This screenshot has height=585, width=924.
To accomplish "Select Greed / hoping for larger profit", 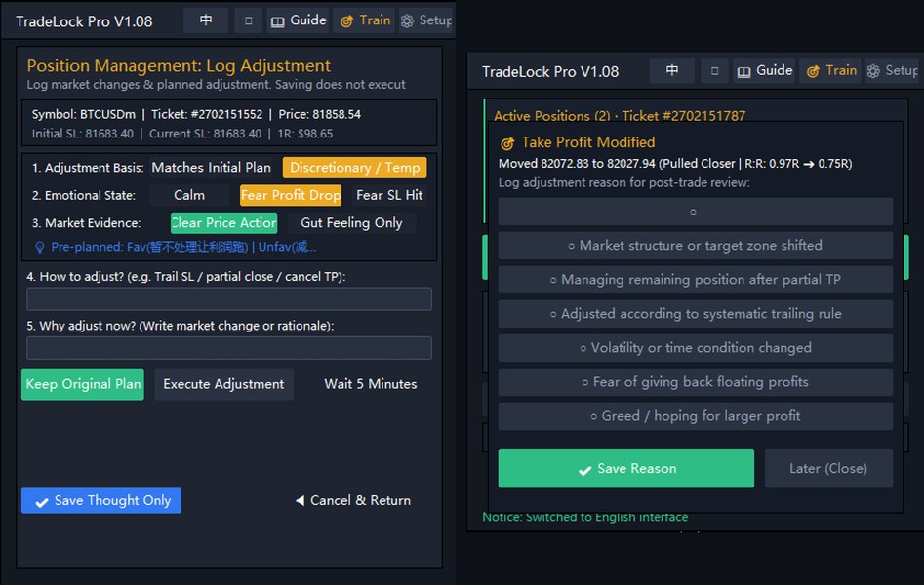I will [x=696, y=416].
